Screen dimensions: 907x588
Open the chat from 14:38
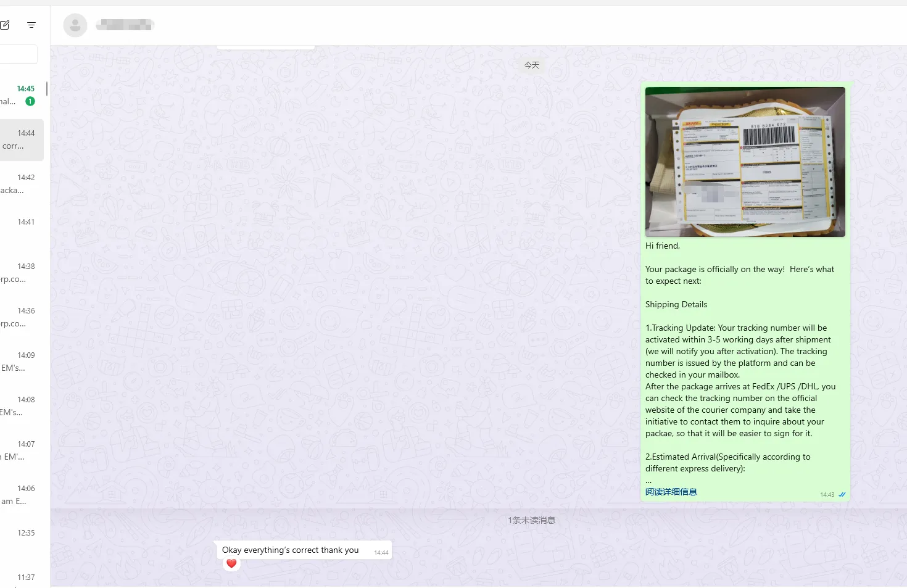pos(21,273)
